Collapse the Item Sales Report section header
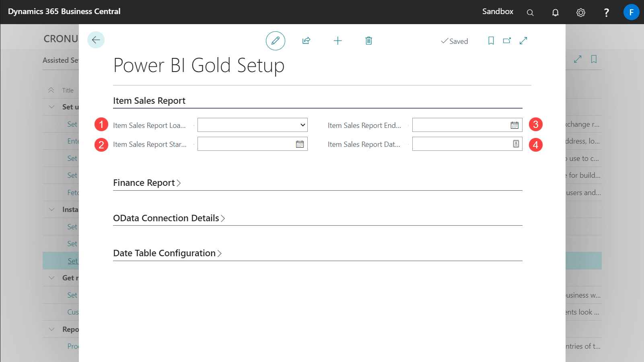This screenshot has height=362, width=644. pyautogui.click(x=149, y=101)
